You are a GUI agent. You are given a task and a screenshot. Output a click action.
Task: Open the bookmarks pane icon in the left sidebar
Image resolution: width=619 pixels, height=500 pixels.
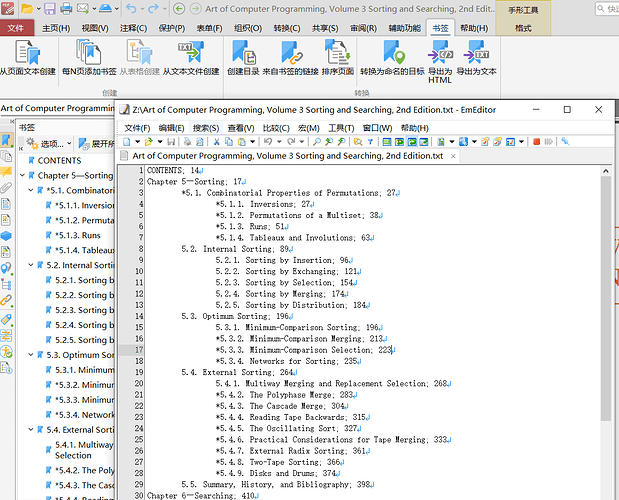click(x=6, y=140)
